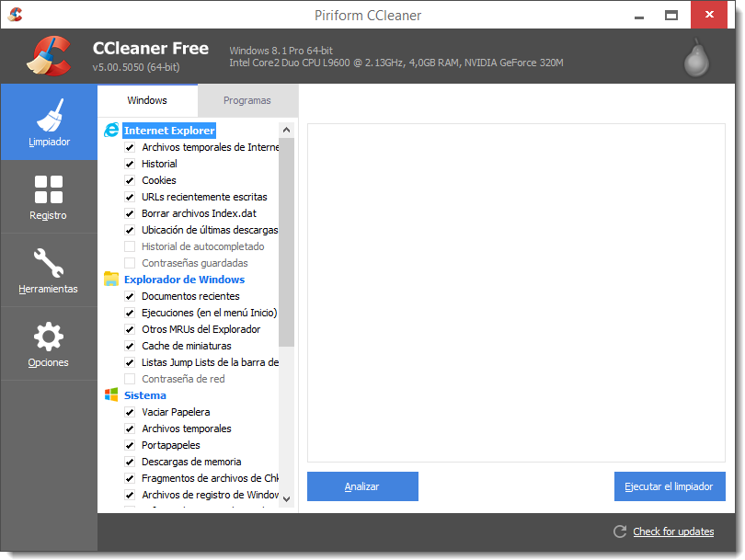
Task: Enable Historial de autocompletado checkbox
Action: 130,246
